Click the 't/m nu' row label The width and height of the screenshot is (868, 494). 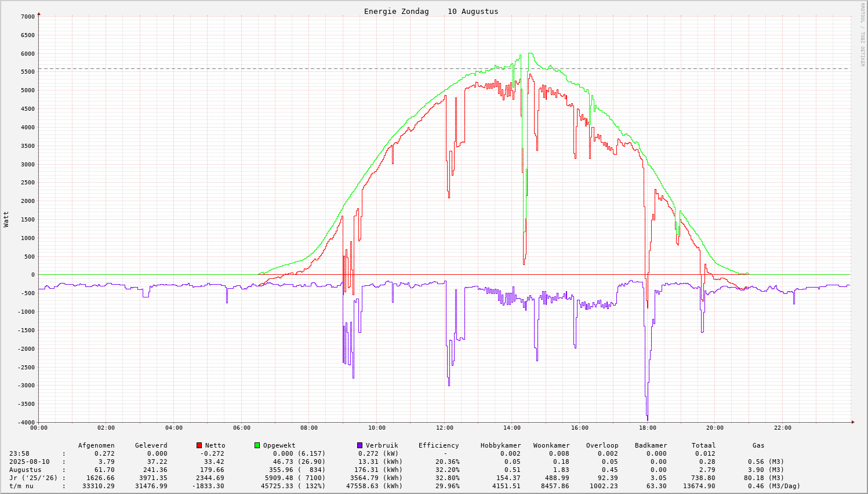pos(21,486)
